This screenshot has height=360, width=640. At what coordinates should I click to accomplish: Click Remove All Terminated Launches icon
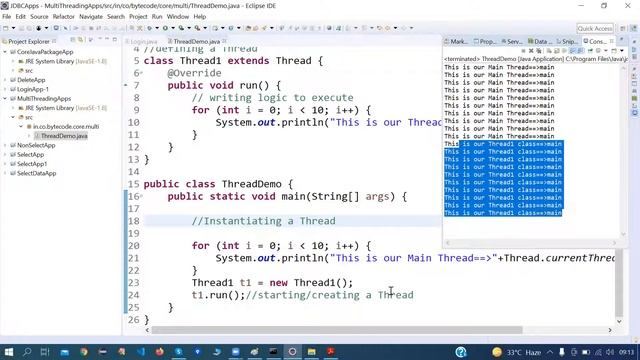coord(539,51)
